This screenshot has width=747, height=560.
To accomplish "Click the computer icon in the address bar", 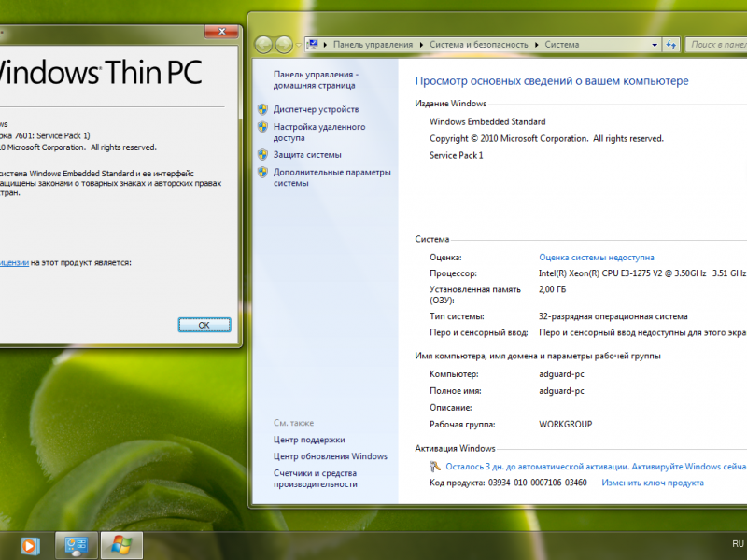I will [x=313, y=44].
